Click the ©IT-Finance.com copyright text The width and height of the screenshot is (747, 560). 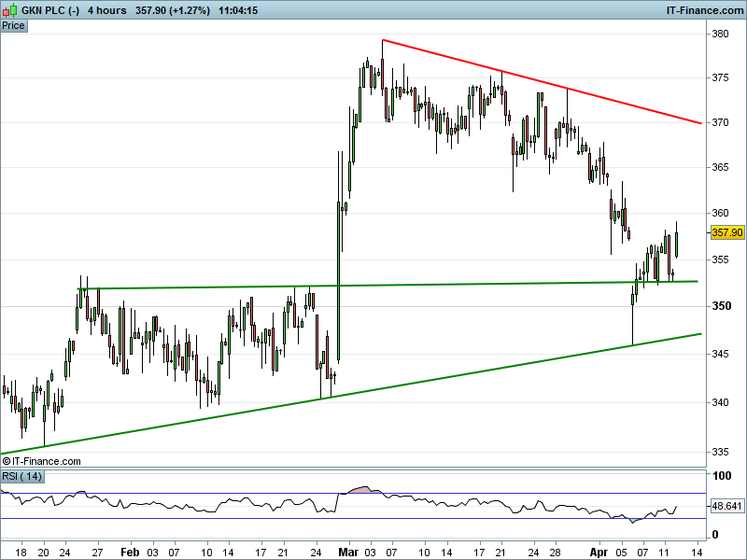coord(41,461)
